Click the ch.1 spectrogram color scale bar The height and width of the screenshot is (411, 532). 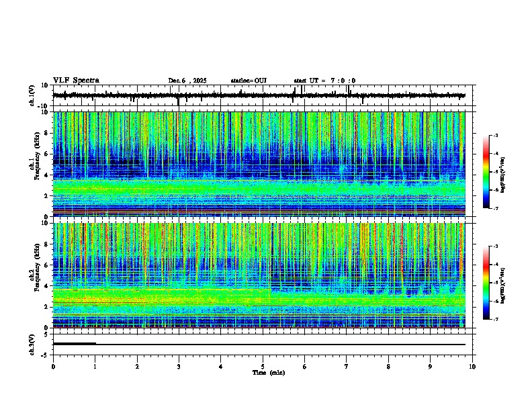[486, 172]
